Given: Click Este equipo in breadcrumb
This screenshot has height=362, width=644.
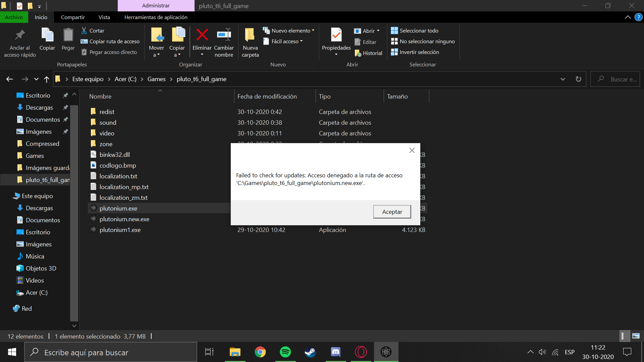Looking at the screenshot, I should tap(88, 79).
